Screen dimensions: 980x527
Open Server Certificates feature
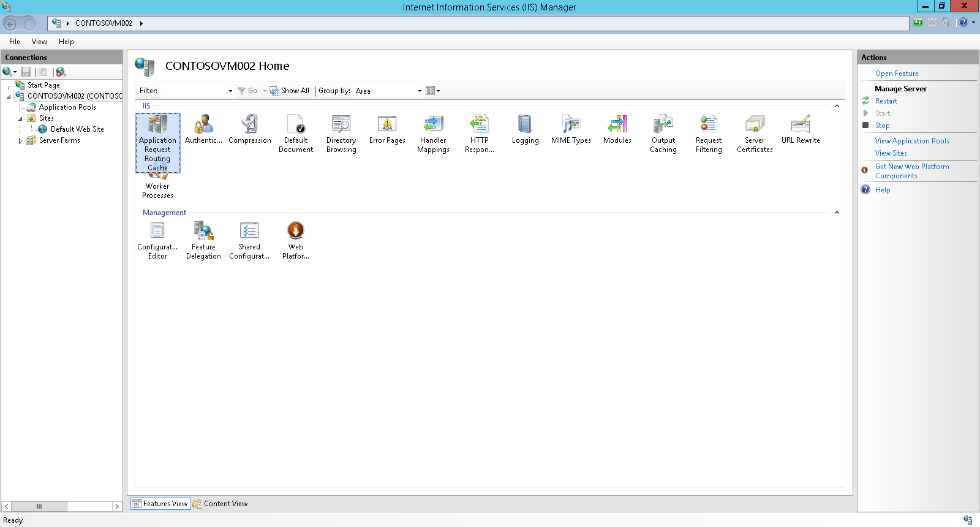[755, 134]
